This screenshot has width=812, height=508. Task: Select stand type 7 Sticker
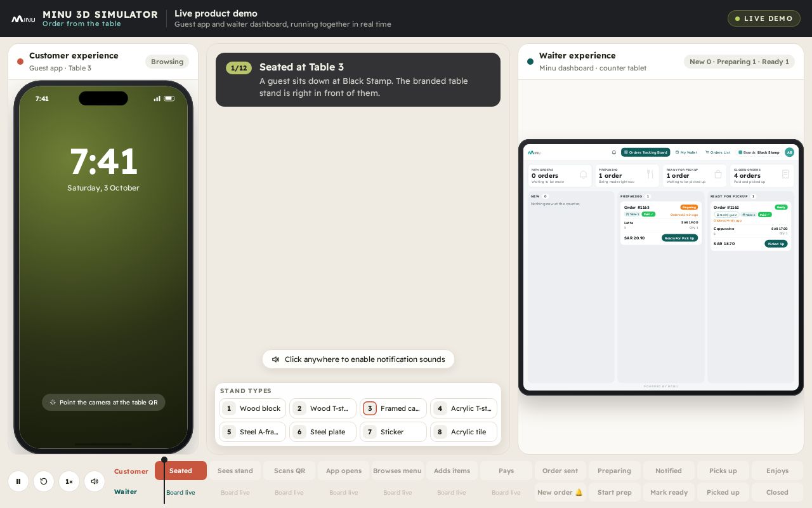[393, 432]
